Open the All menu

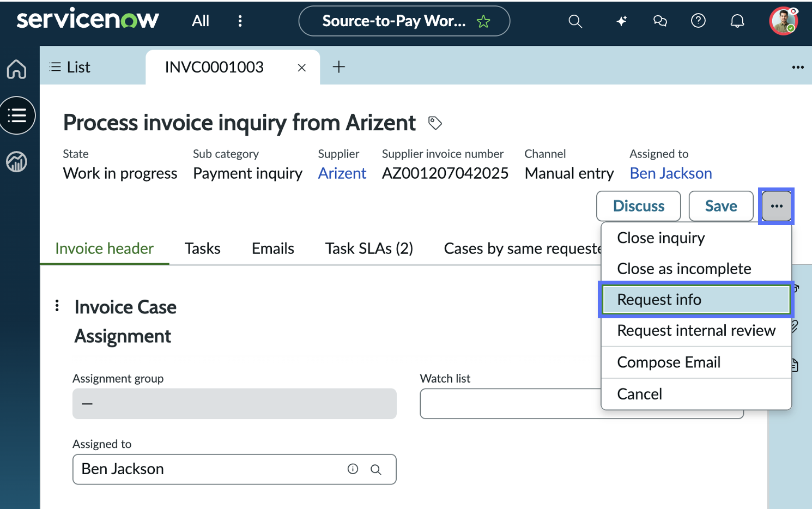pos(201,21)
